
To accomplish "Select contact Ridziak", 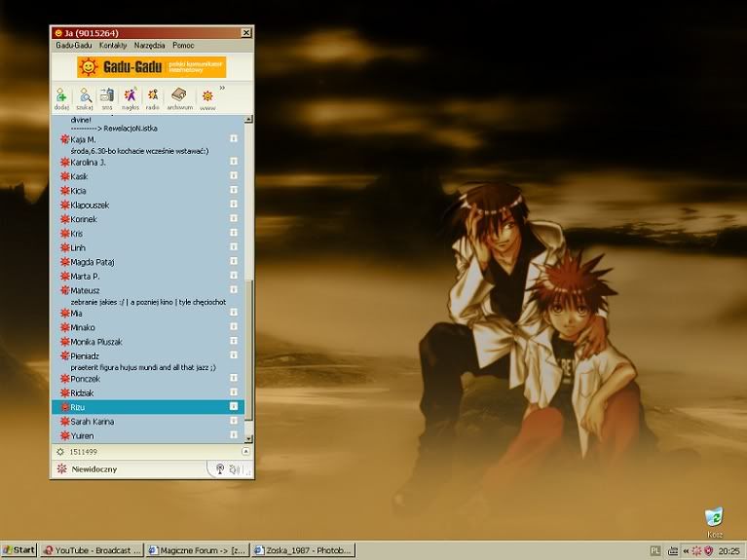I will point(82,393).
